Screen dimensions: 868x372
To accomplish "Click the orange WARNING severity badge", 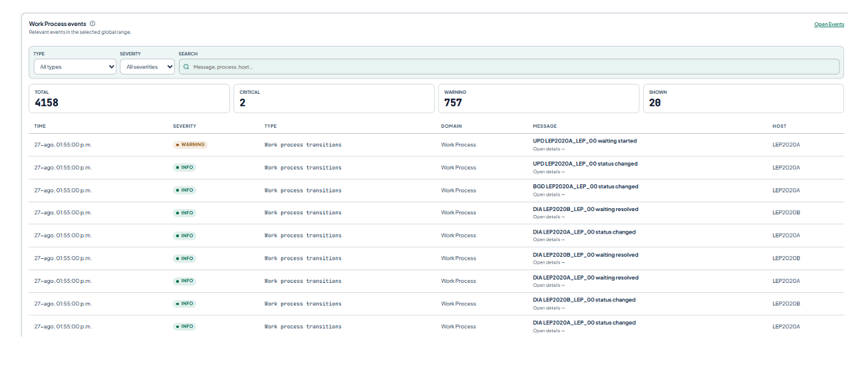I will click(x=190, y=144).
